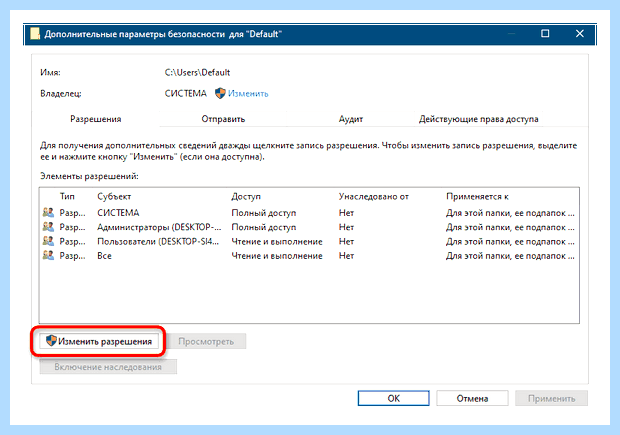Click the folder icon in the title bar
The height and width of the screenshot is (435, 620).
35,34
